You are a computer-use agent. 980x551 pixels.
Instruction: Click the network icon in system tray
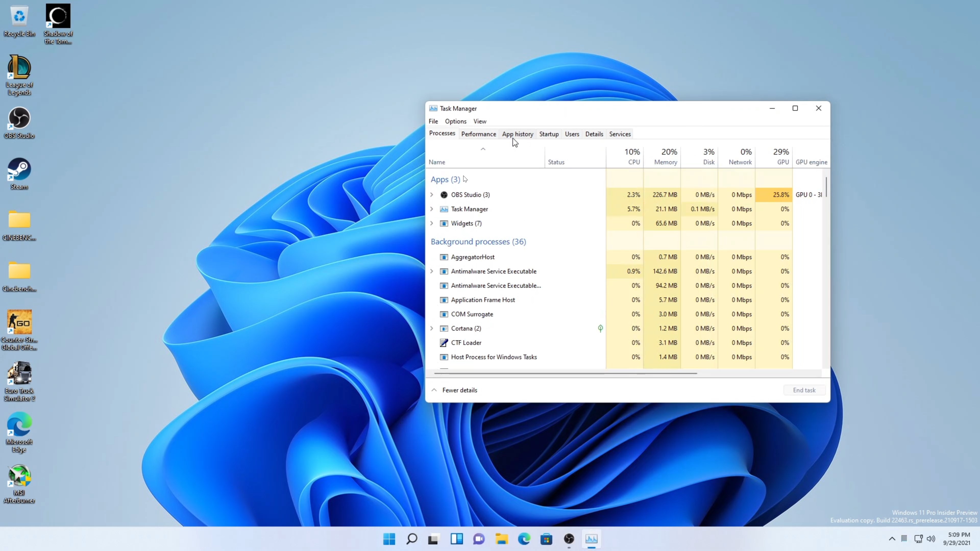point(918,539)
